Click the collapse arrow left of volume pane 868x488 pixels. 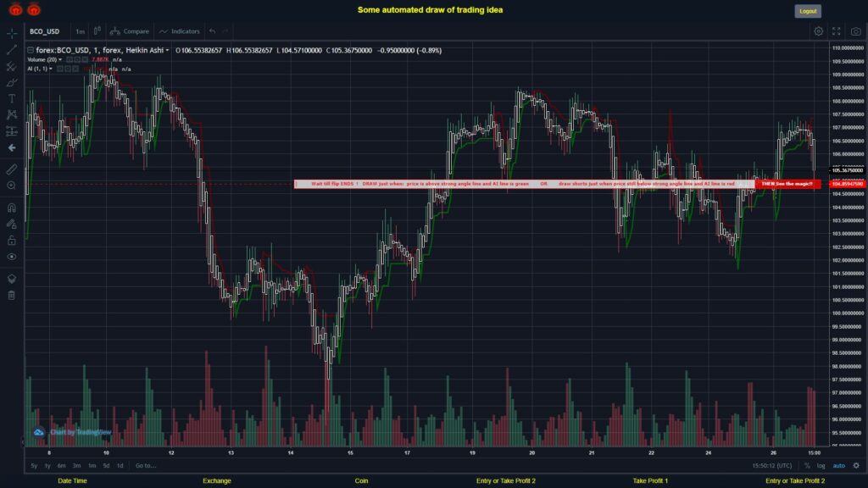click(23, 442)
